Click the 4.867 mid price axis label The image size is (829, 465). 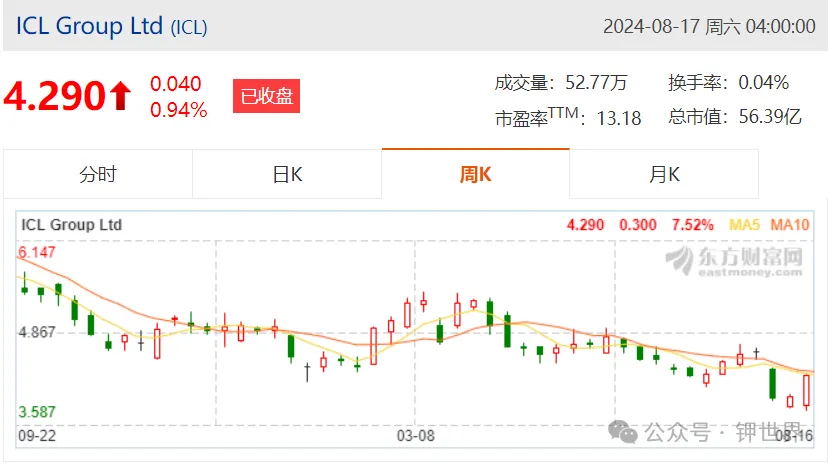coord(36,332)
